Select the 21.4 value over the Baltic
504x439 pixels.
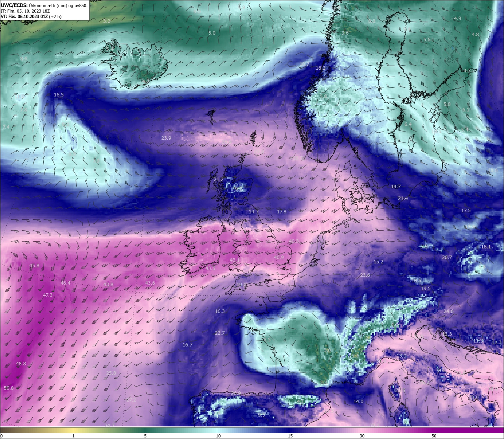[403, 198]
